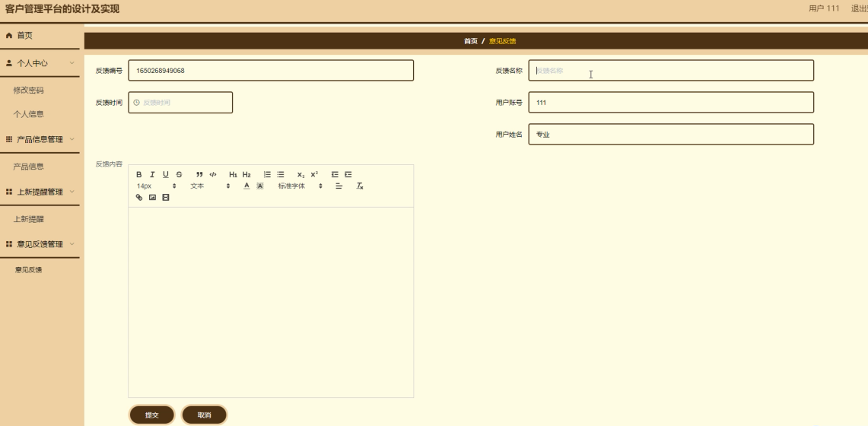Open 产品信息 in the sidebar
868x426 pixels.
tap(28, 167)
